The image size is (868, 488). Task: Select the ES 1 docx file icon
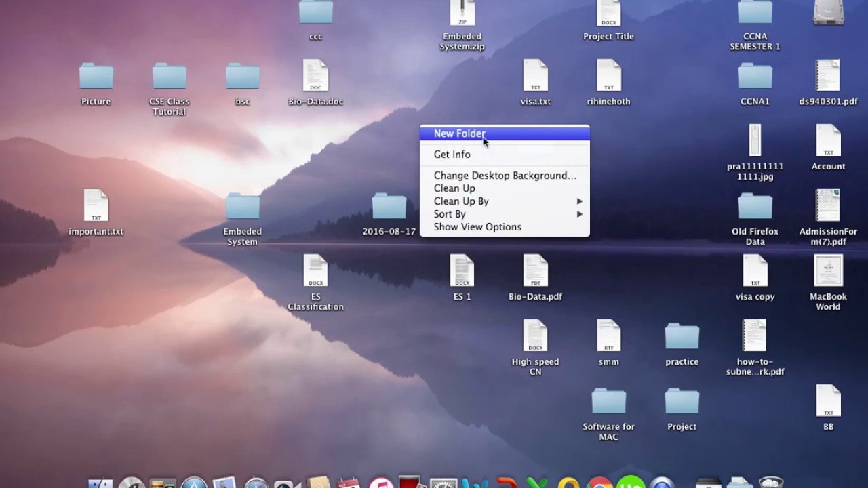click(x=462, y=270)
